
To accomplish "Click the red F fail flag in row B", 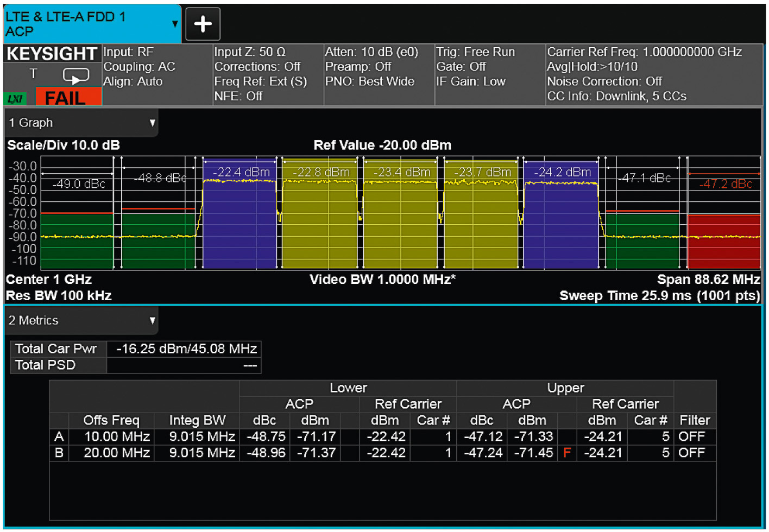I will (567, 453).
